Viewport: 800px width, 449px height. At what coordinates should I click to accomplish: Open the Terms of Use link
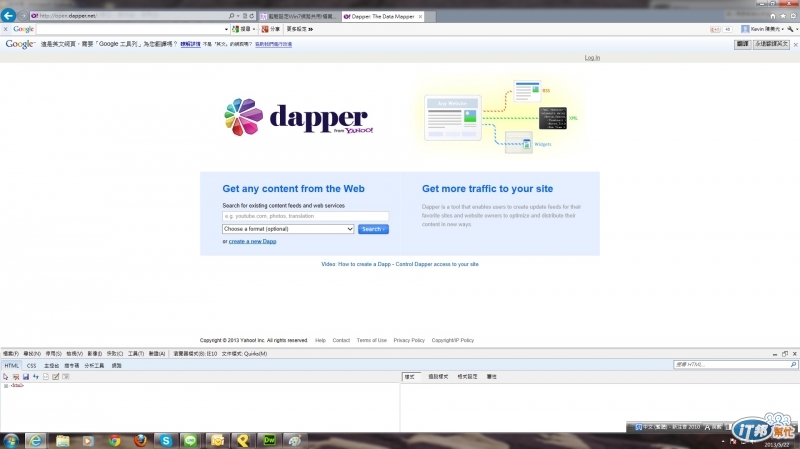point(372,340)
